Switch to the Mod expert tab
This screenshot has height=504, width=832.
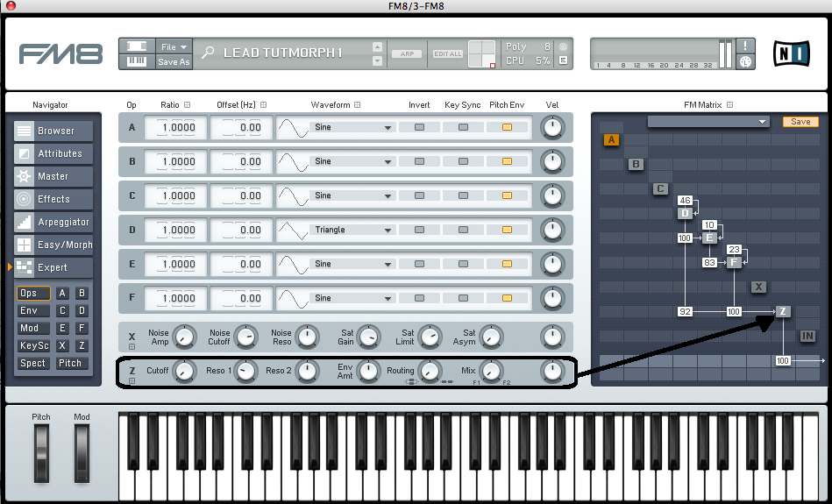33,328
